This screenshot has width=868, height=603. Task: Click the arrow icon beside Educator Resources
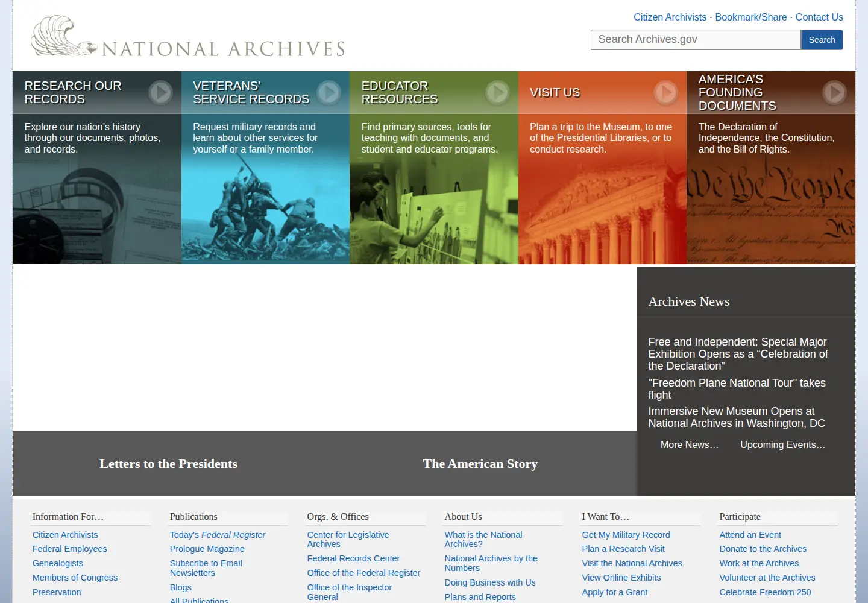coord(497,93)
